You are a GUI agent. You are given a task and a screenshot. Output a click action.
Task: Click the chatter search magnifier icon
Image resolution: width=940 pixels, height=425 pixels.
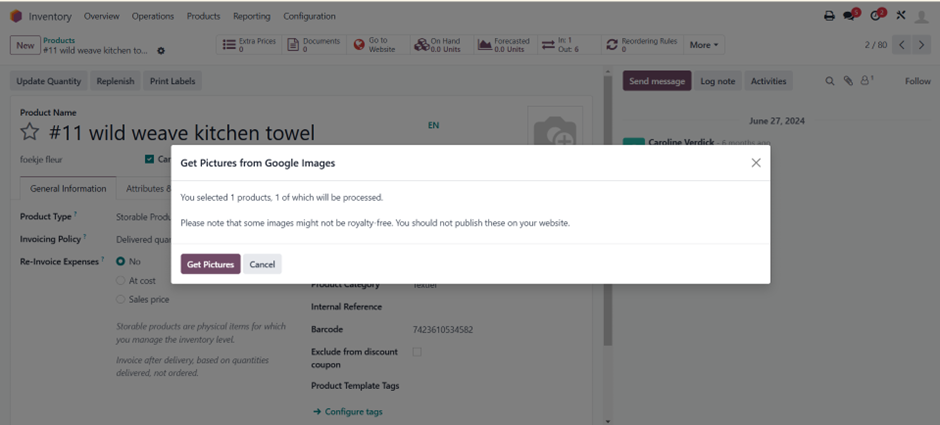[830, 81]
